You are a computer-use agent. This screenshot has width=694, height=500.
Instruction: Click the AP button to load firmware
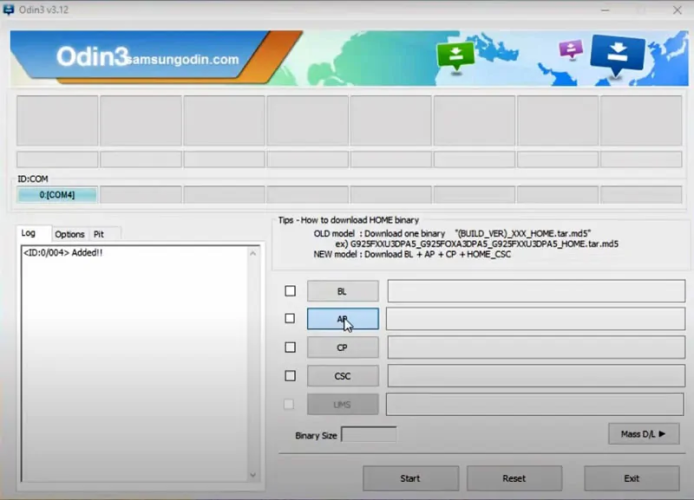tap(343, 319)
